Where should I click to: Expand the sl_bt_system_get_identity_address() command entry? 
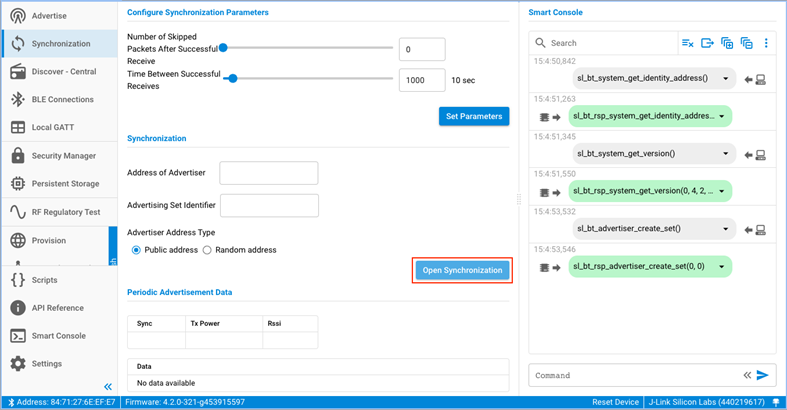pyautogui.click(x=726, y=78)
